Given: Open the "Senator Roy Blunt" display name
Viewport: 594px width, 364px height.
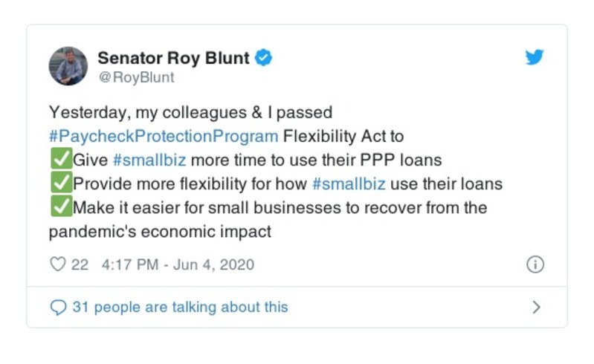Looking at the screenshot, I should (x=175, y=57).
